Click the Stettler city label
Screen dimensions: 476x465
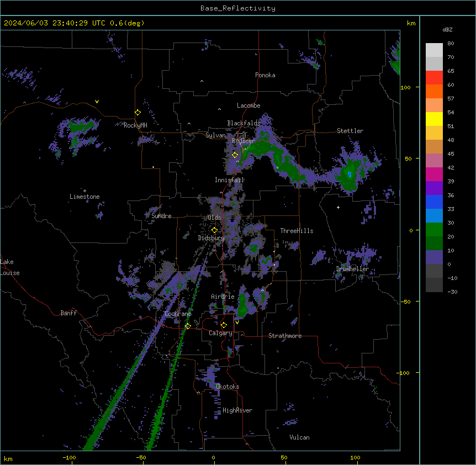[x=350, y=131]
